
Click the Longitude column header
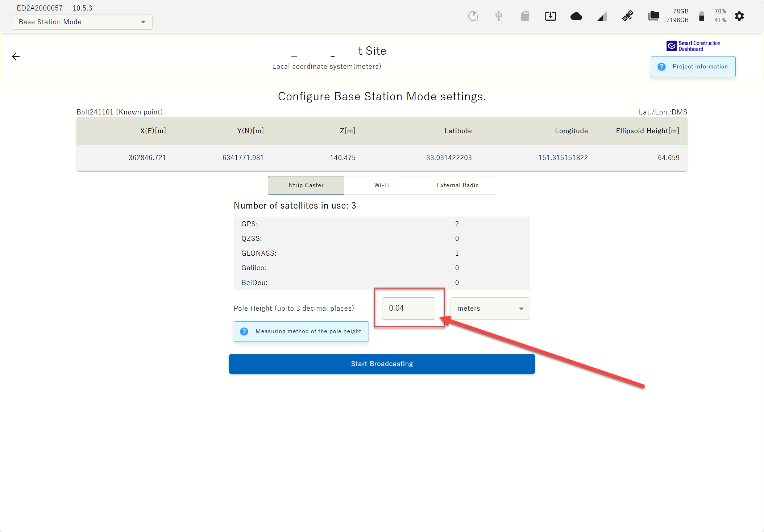pos(571,131)
